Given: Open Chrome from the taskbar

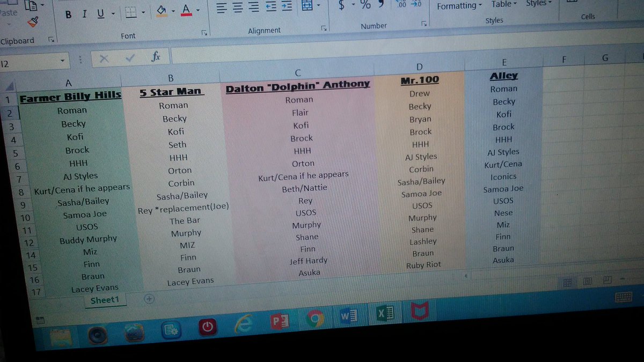Looking at the screenshot, I should click(x=314, y=320).
